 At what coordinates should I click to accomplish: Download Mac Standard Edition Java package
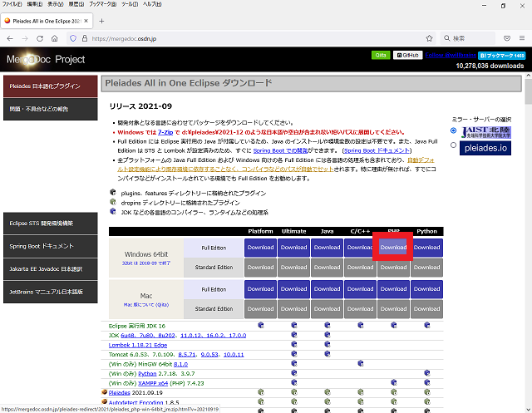pos(327,309)
